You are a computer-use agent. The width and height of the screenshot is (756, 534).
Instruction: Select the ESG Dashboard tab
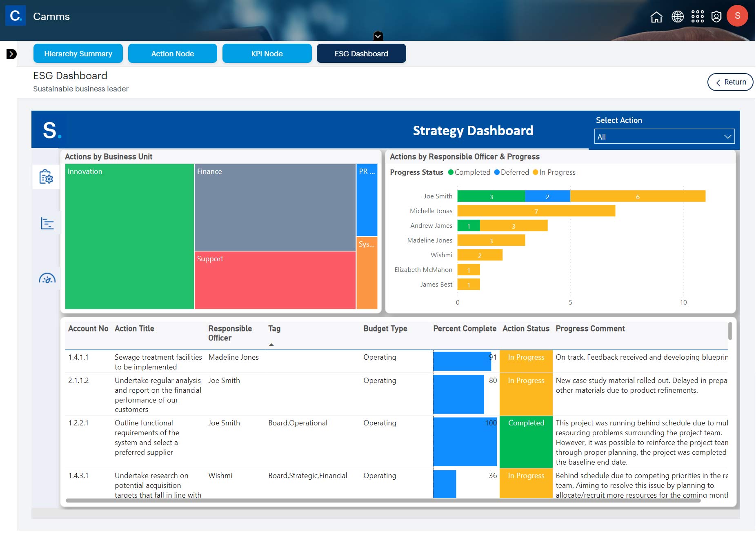361,53
